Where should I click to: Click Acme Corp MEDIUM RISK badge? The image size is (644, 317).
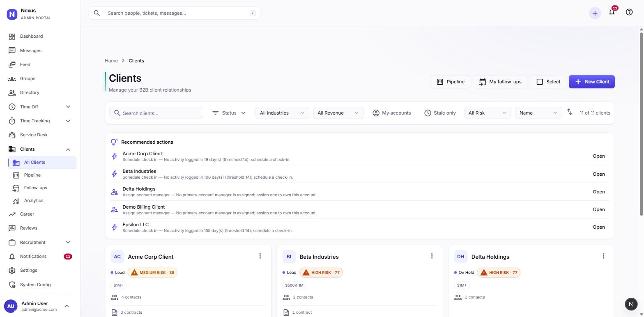(152, 273)
